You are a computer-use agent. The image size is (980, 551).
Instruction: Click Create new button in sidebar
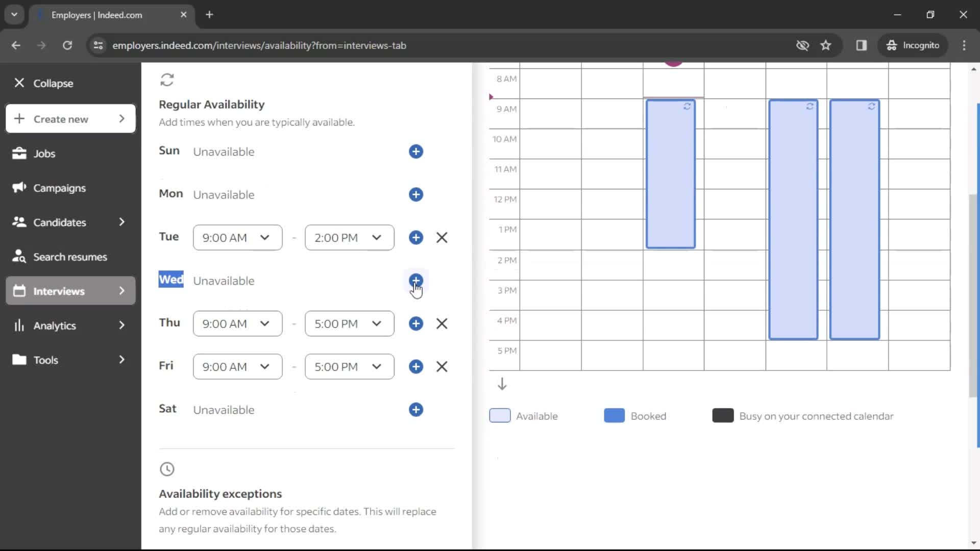point(70,119)
